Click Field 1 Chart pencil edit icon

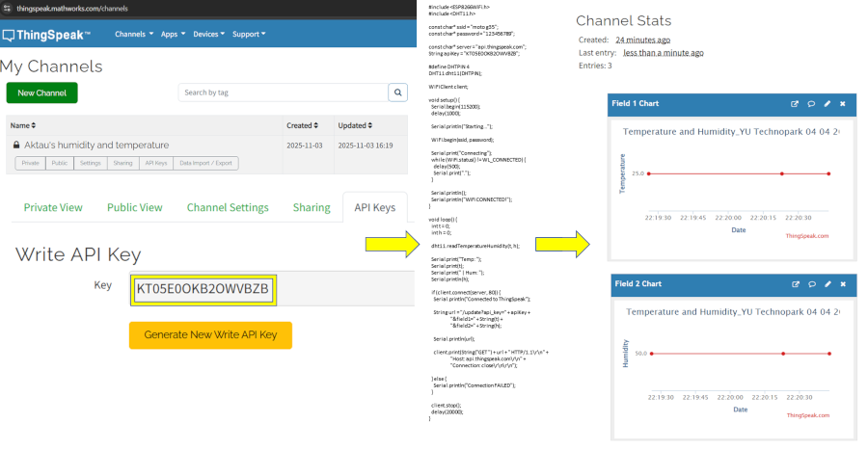[x=827, y=104]
